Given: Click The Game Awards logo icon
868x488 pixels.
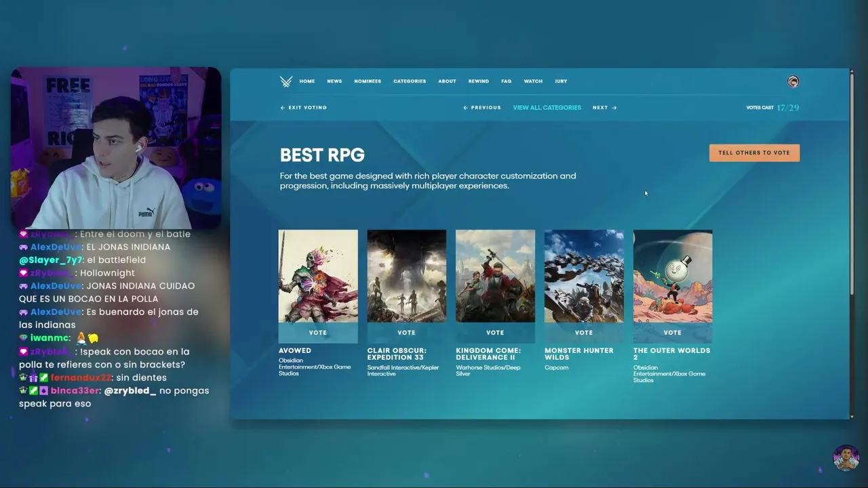Looking at the screenshot, I should (286, 81).
